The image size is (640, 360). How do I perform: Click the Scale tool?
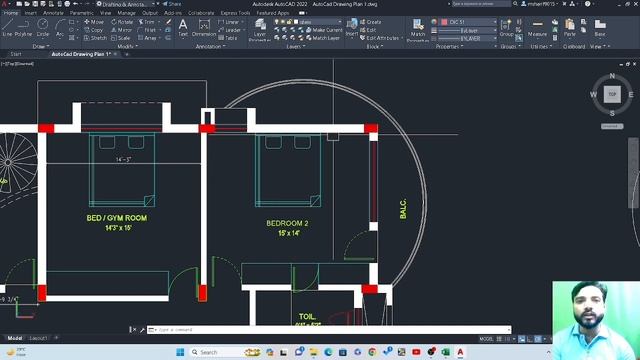(x=120, y=38)
